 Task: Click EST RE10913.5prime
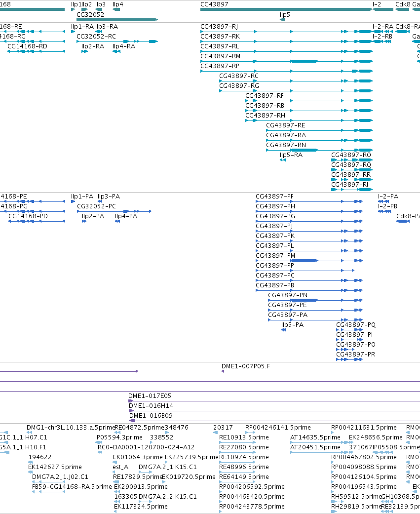pyautogui.click(x=244, y=437)
